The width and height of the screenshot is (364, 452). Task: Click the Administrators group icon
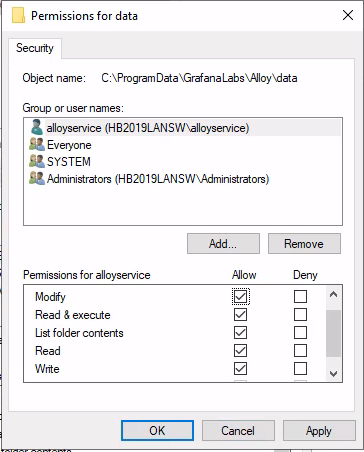pyautogui.click(x=37, y=178)
